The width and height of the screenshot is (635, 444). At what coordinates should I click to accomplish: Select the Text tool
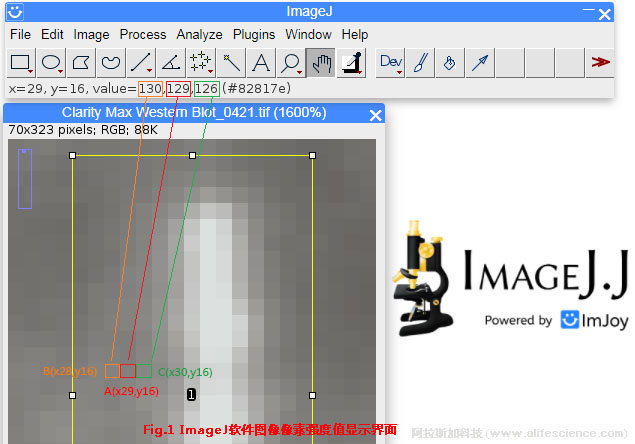[261, 63]
